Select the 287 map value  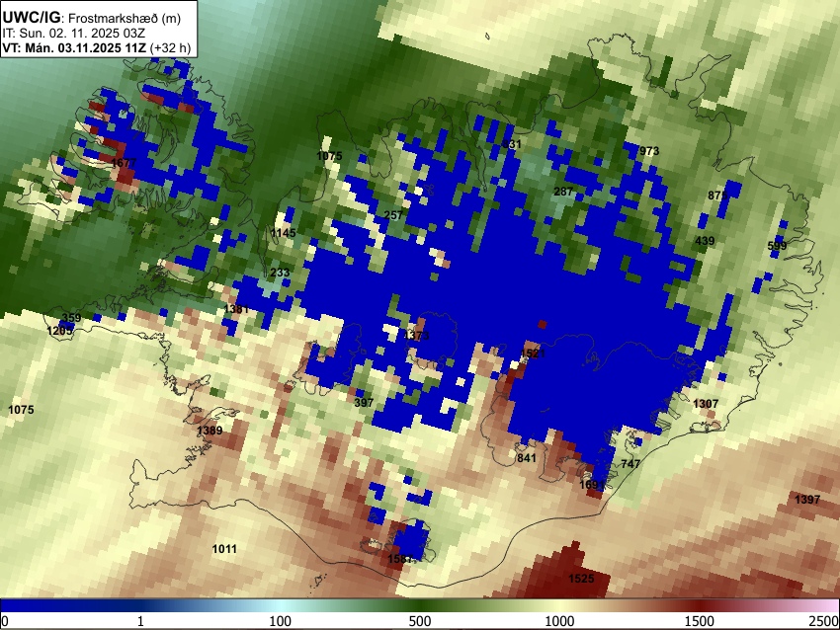click(563, 192)
